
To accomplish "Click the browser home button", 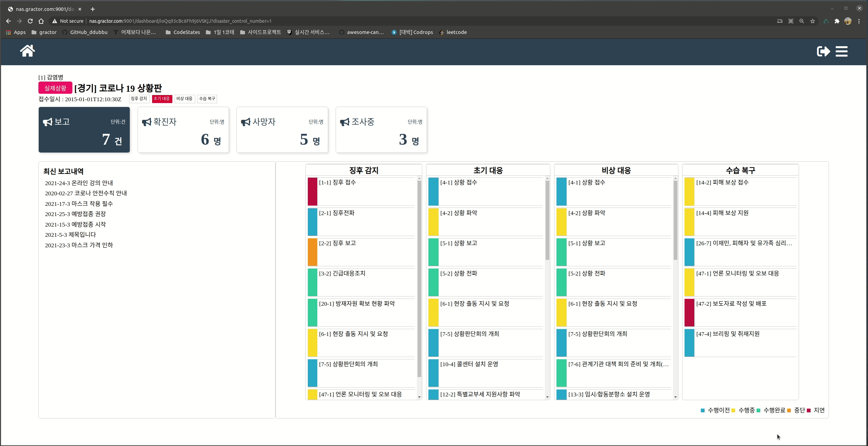I will click(x=41, y=21).
